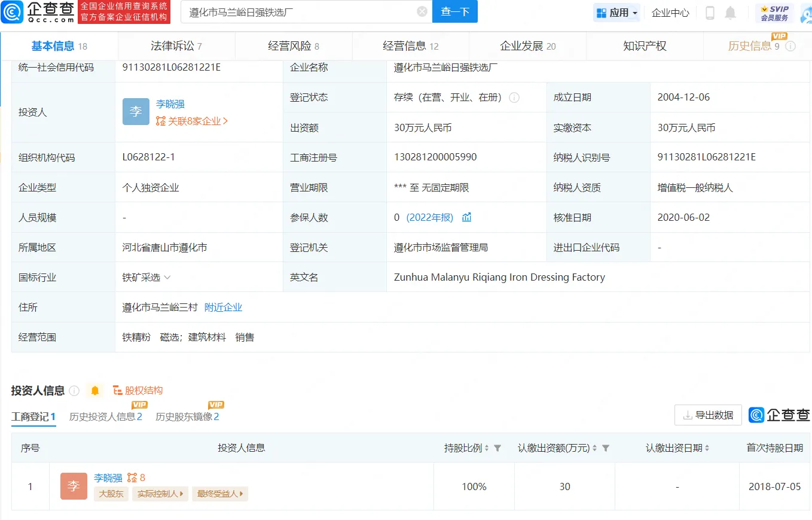Expand the 铁矿采选 industry dropdown arrow
The height and width of the screenshot is (520, 812).
tap(167, 278)
